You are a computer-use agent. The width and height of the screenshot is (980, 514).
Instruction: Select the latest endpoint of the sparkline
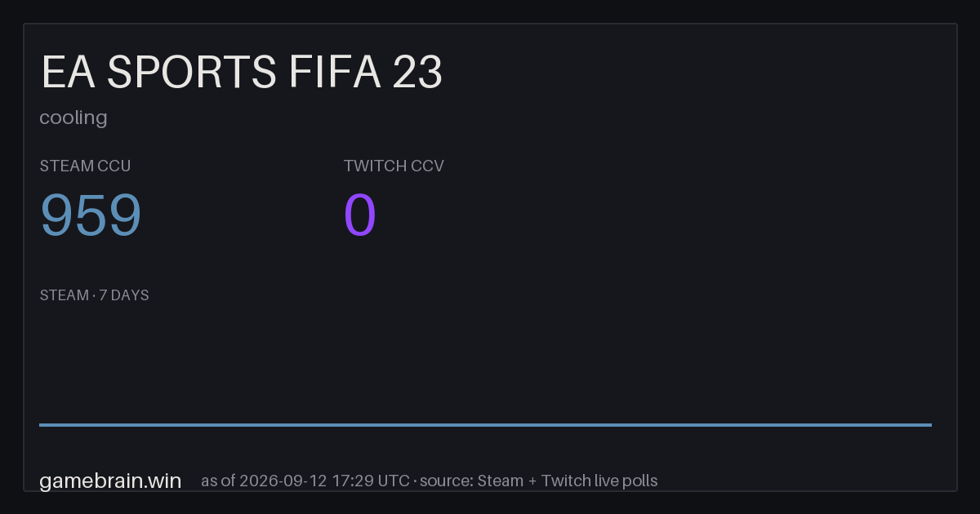point(931,424)
